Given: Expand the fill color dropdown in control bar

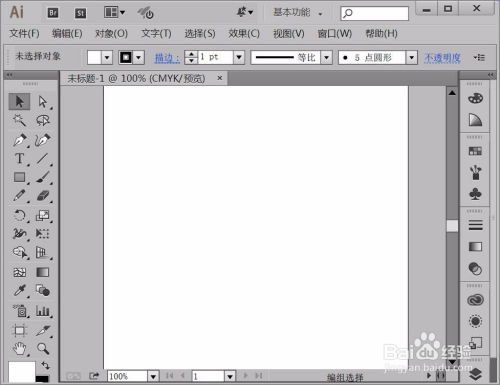Looking at the screenshot, I should tap(107, 58).
